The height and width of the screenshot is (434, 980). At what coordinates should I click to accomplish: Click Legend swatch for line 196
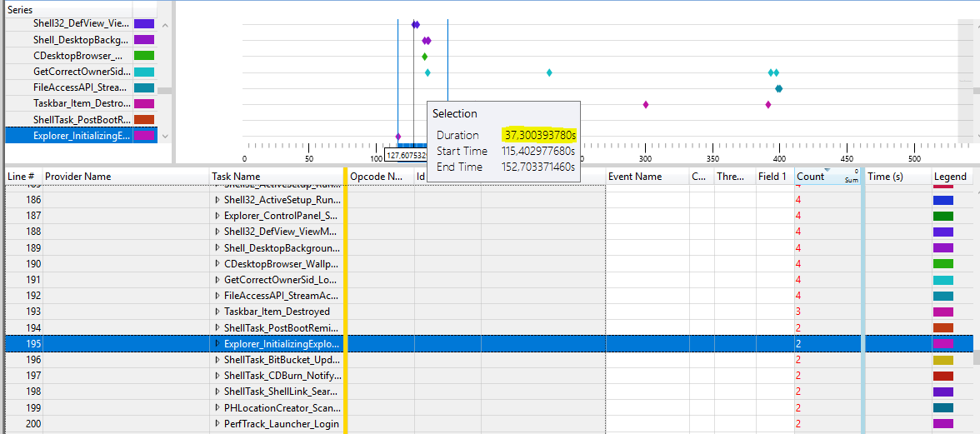click(x=943, y=360)
